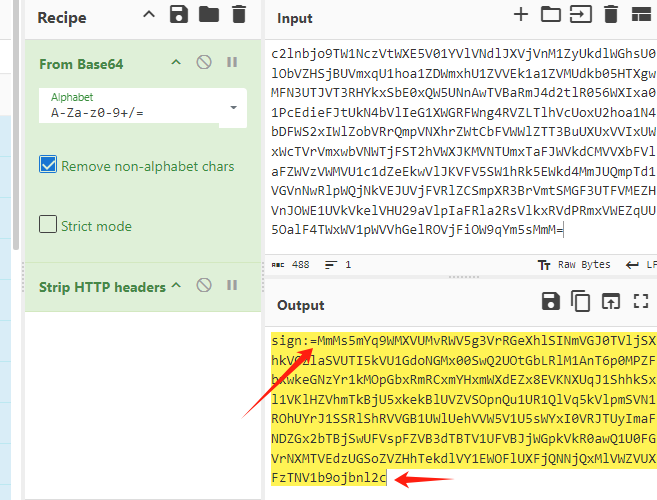Uncheck Remove non-alphabet chars

point(48,165)
